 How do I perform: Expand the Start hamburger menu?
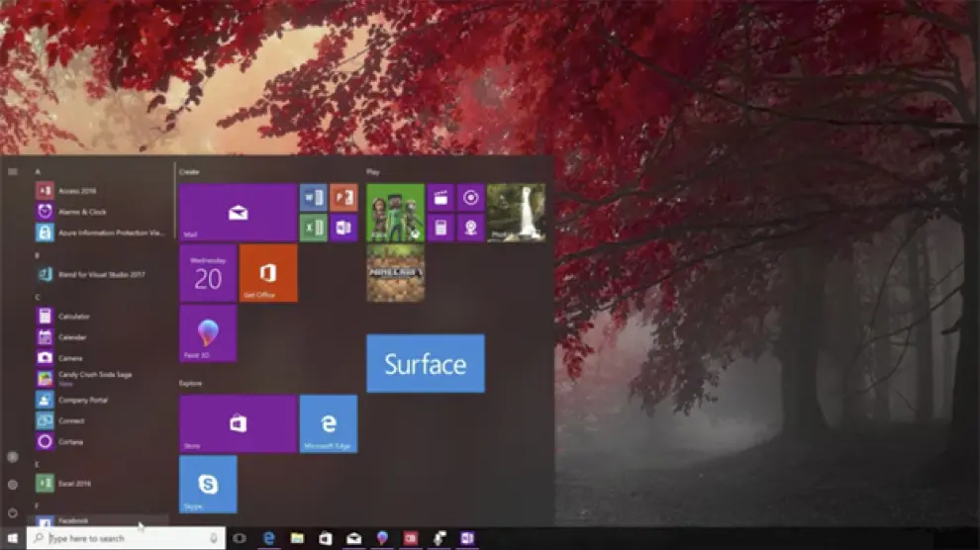click(13, 171)
